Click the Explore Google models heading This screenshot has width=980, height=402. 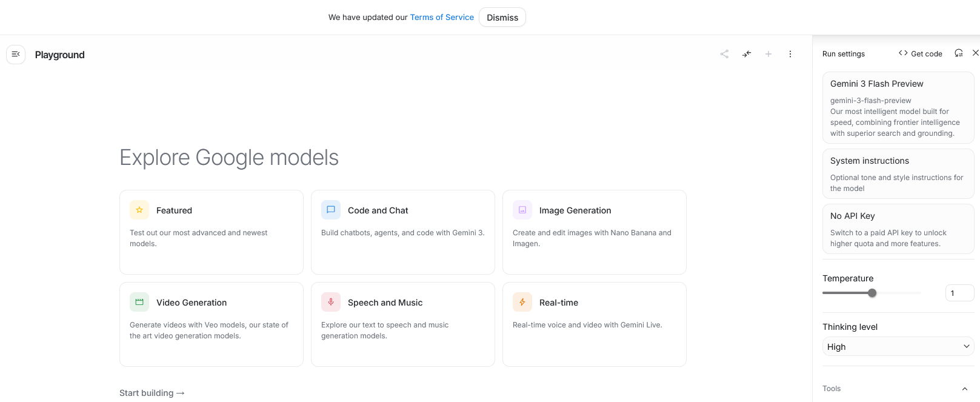pos(229,158)
